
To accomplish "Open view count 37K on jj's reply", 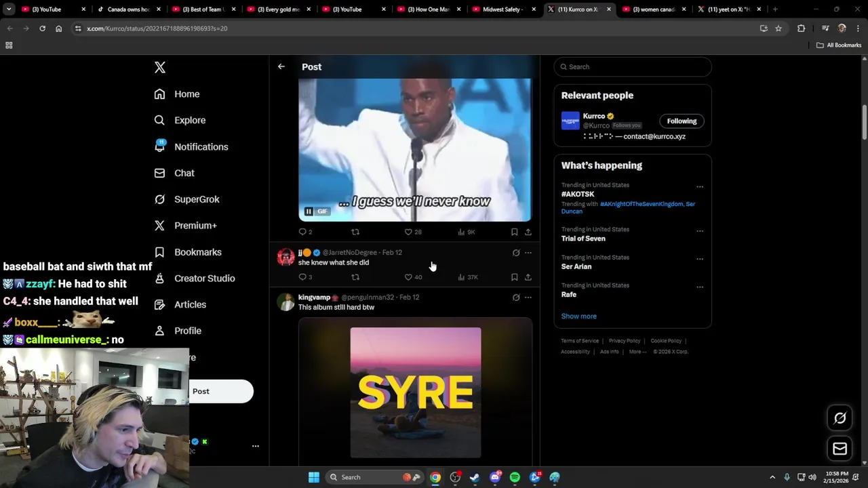I will (468, 277).
